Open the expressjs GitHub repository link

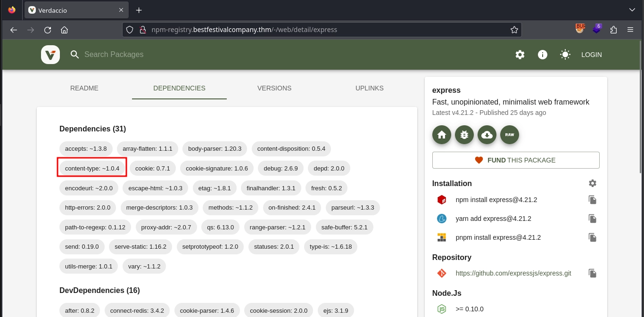pos(513,273)
